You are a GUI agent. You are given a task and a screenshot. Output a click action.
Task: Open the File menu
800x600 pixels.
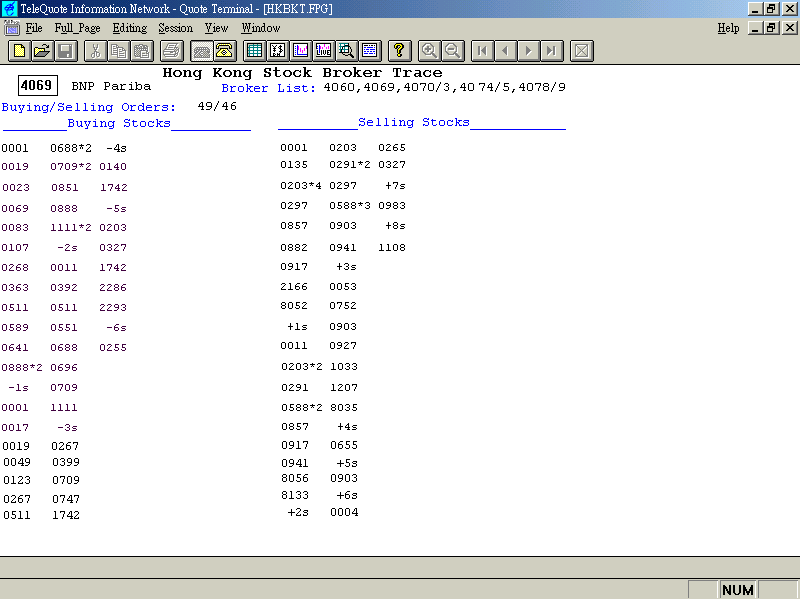[34, 28]
